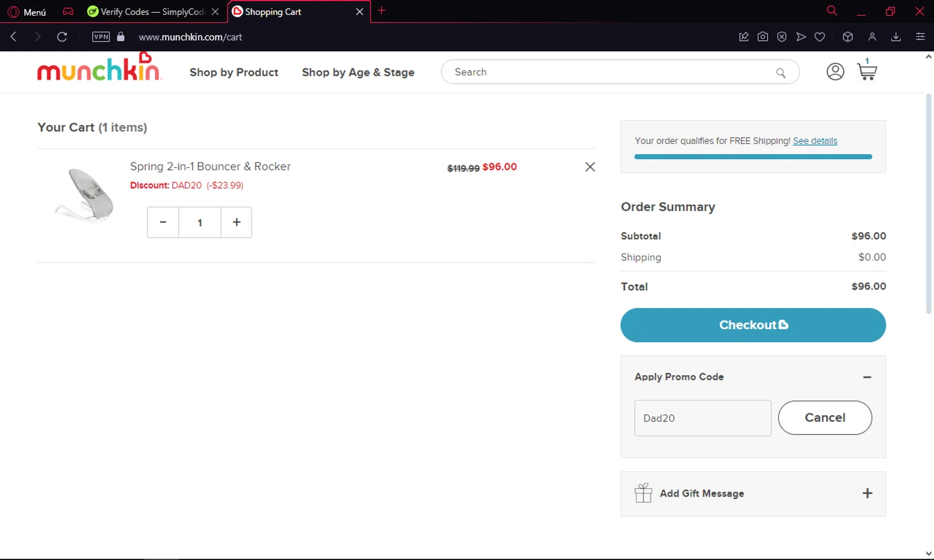Open the shopping cart icon
This screenshot has height=560, width=934.
point(867,70)
